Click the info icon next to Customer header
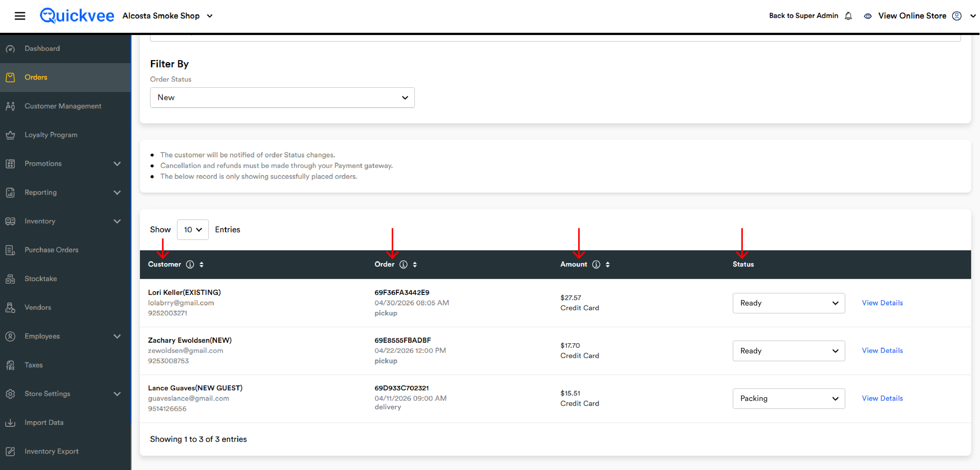The height and width of the screenshot is (470, 980). click(x=190, y=264)
